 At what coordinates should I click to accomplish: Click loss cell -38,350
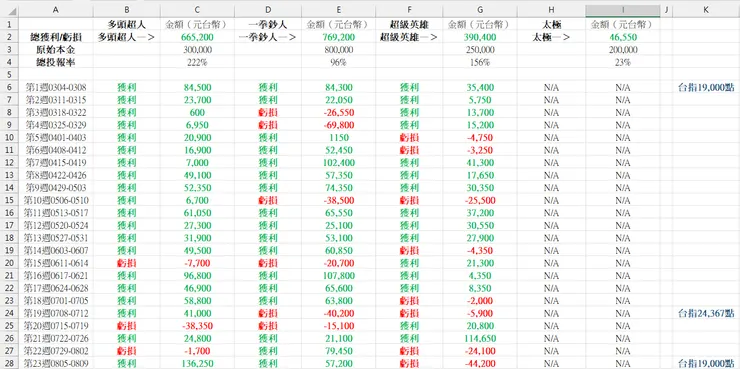tap(197, 326)
